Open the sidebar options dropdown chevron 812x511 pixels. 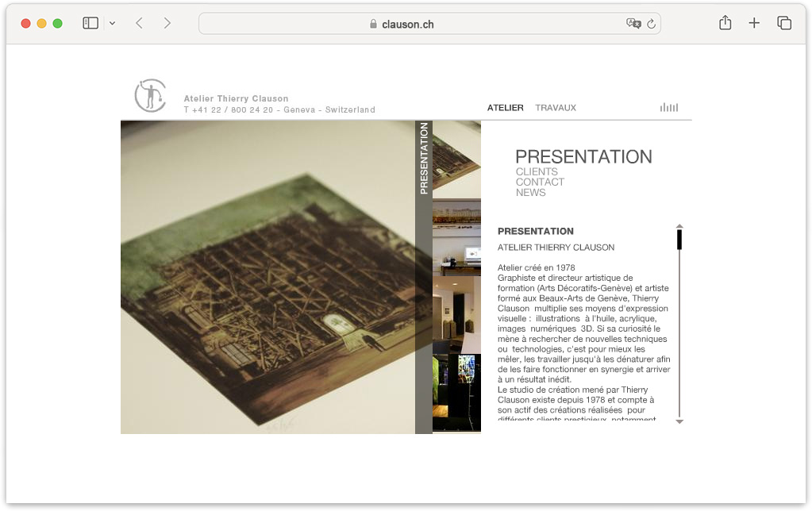tap(113, 23)
